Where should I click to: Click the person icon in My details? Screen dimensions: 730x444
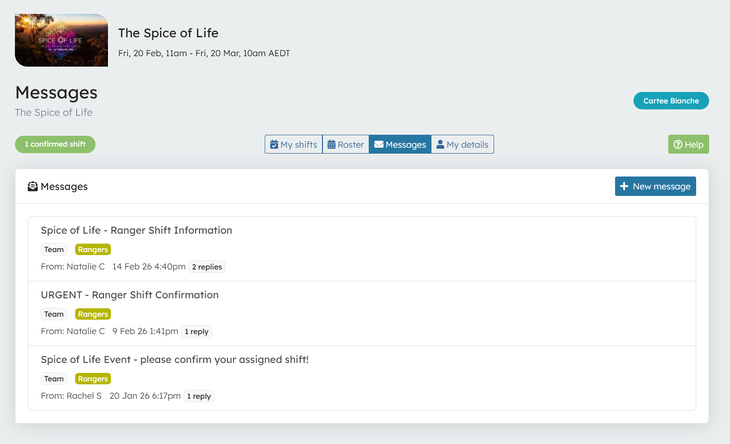click(x=440, y=145)
